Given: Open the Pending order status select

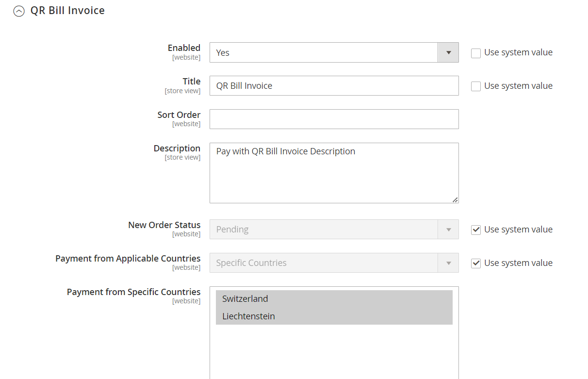Looking at the screenshot, I should pos(324,230).
